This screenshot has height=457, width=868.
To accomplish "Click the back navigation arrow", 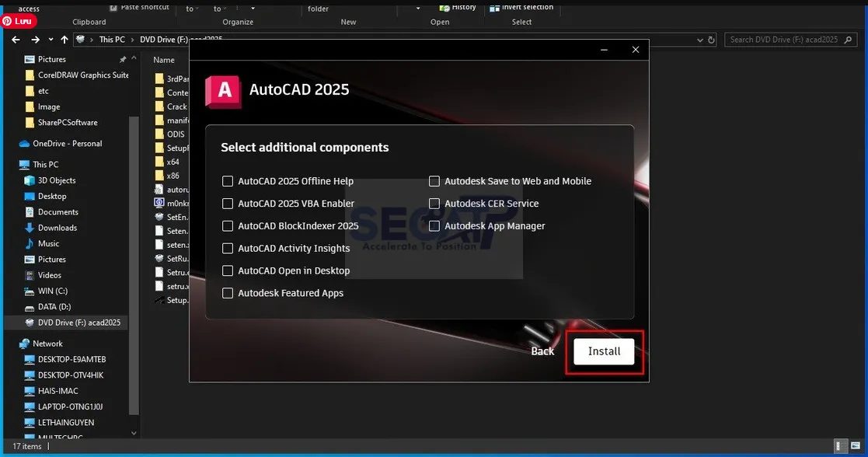I will [x=16, y=39].
